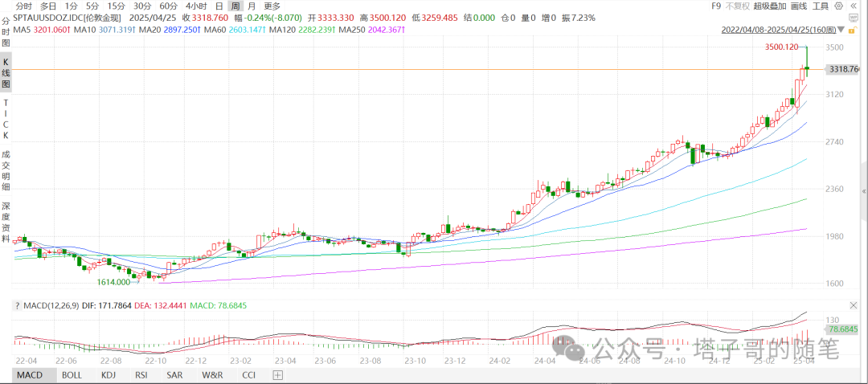This screenshot has width=868, height=384.
Task: Click the 1614.000 low price label
Action: [x=114, y=282]
